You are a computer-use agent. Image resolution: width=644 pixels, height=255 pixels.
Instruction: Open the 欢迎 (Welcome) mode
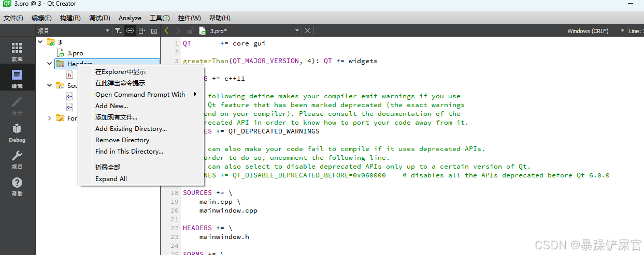[x=17, y=52]
